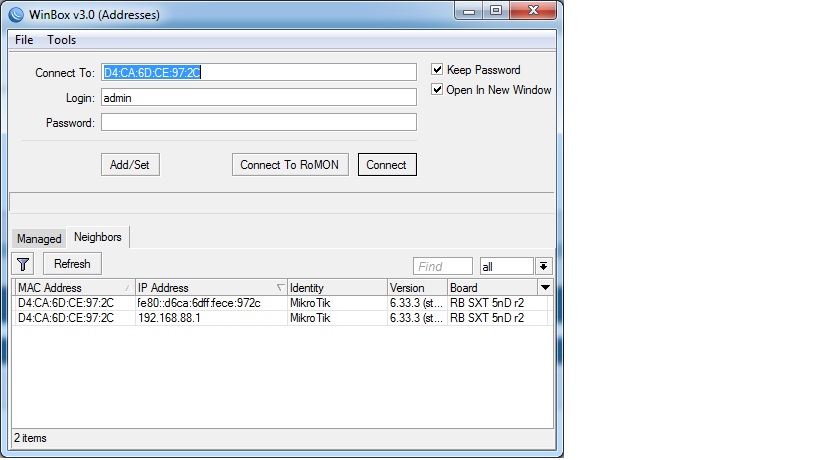Click MAC D4:CA:6D:CE:97:2C in the first row

click(66, 303)
